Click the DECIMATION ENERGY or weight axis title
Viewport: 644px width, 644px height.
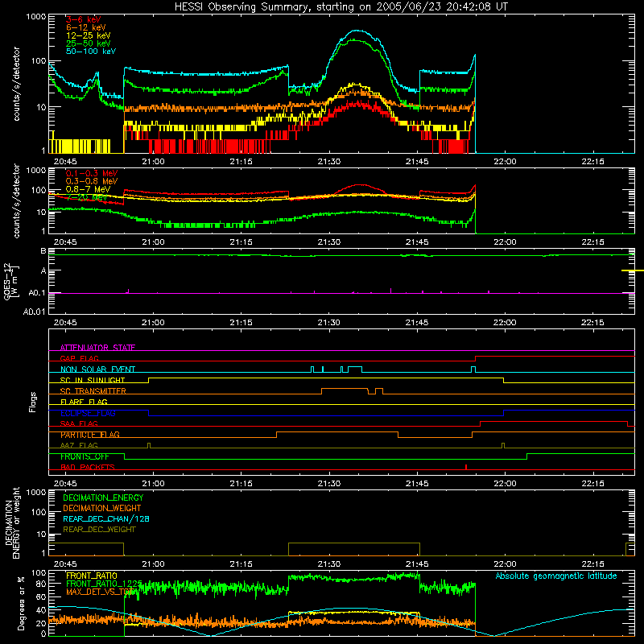coord(12,523)
